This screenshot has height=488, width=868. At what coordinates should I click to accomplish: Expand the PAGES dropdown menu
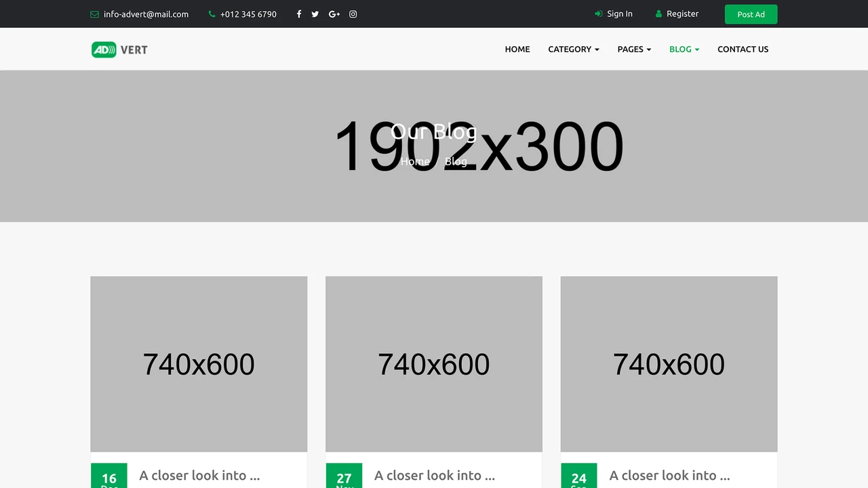[634, 49]
